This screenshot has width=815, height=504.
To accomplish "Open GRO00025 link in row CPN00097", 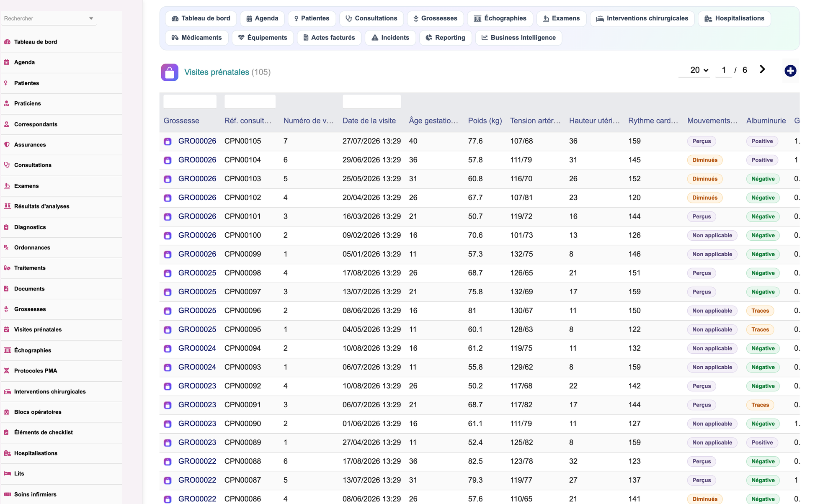I will 197,292.
